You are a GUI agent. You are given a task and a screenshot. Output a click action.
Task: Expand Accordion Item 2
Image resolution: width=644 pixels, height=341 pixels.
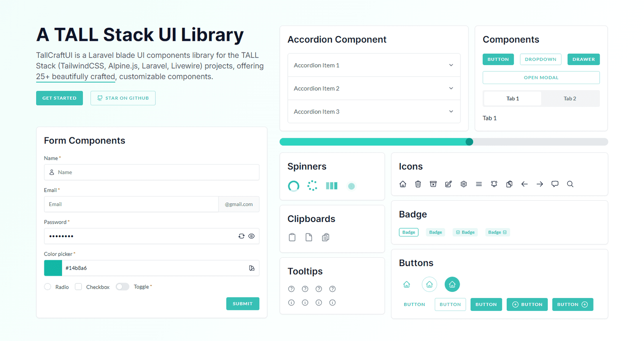pyautogui.click(x=374, y=88)
